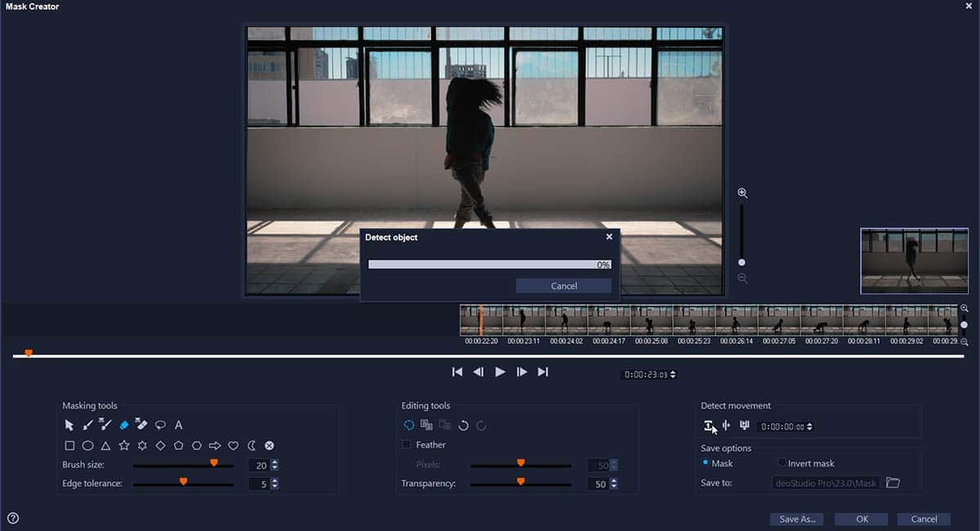Increase the Brush size stepper value
The height and width of the screenshot is (531, 980).
pos(274,462)
